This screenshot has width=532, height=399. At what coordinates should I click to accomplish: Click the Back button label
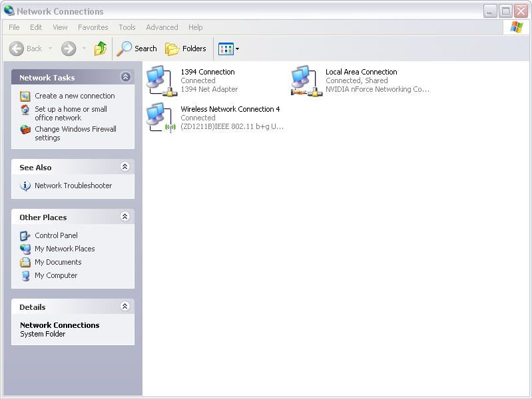(x=34, y=49)
